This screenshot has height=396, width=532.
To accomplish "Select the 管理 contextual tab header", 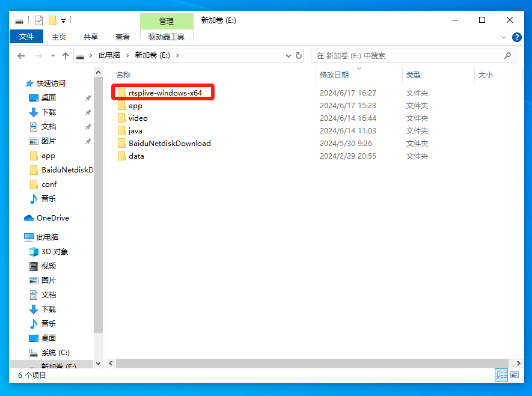I will point(167,21).
